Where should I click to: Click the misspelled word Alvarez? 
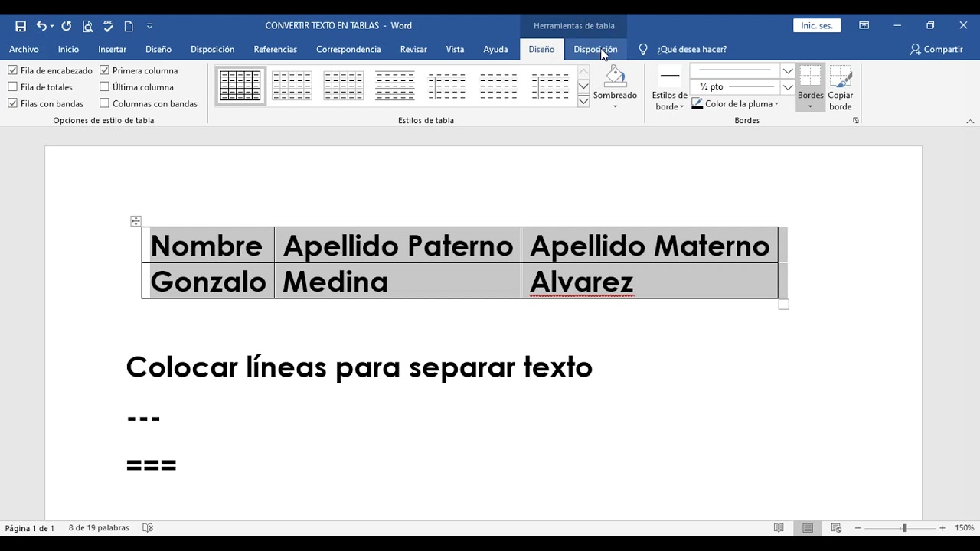[581, 282]
